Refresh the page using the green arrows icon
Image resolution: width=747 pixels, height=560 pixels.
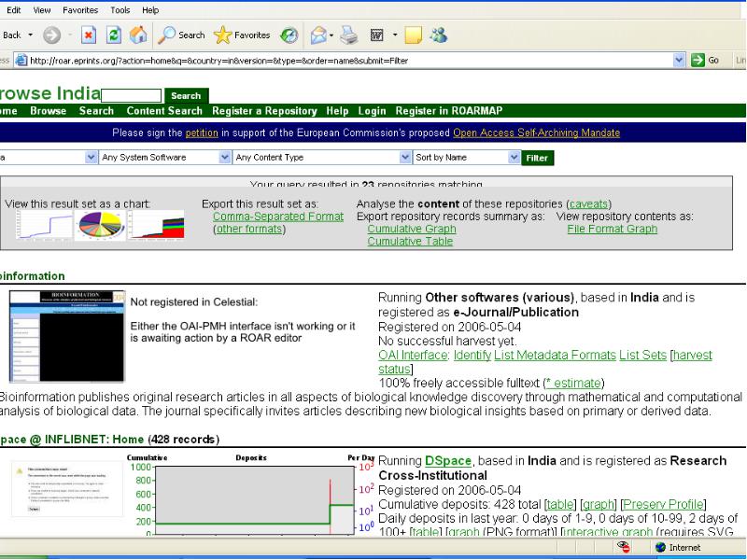point(113,35)
